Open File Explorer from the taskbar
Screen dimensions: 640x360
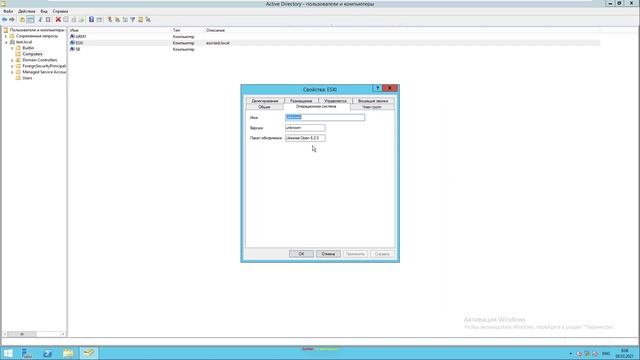point(68,353)
